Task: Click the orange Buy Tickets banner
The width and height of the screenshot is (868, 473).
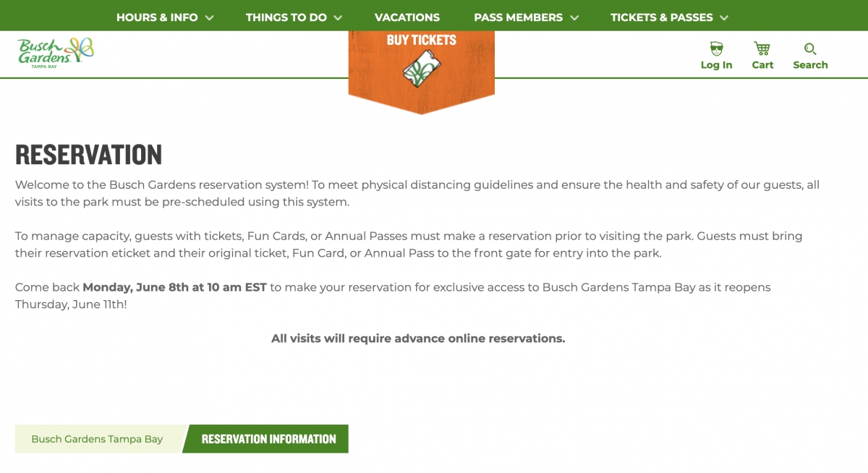Action: point(422,69)
